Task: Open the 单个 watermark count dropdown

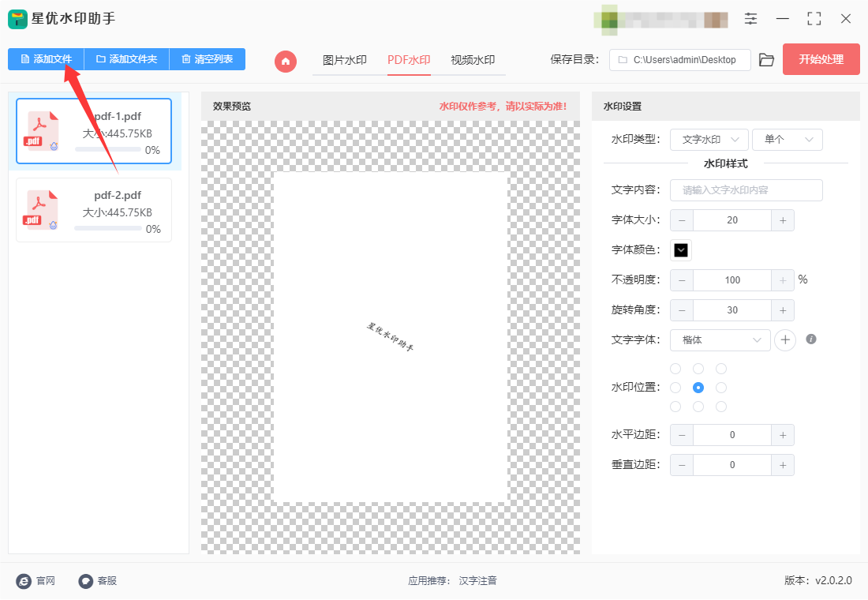Action: [x=788, y=140]
